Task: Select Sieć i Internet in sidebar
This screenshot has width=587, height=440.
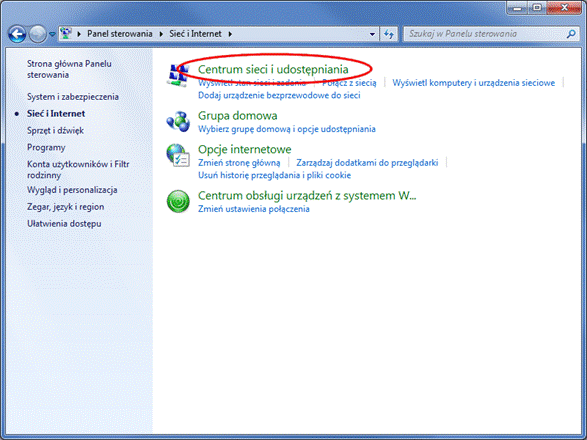Action: (56, 113)
